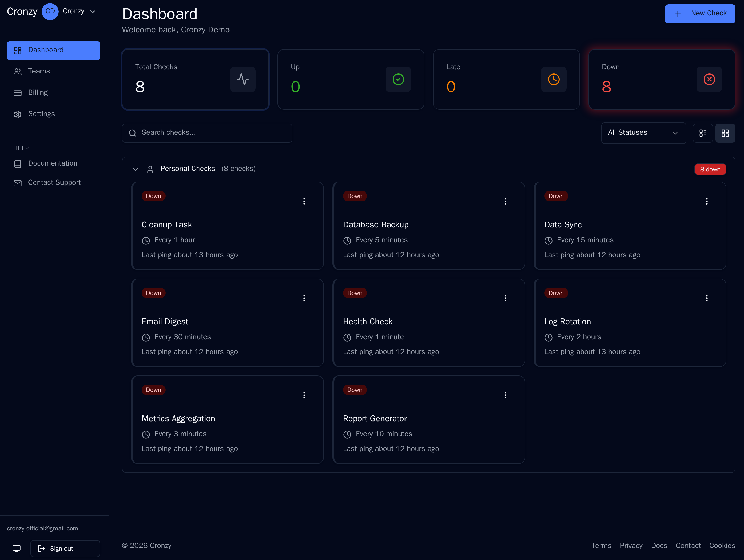Click the Teams people icon
Image resolution: width=744 pixels, height=560 pixels.
coord(18,71)
